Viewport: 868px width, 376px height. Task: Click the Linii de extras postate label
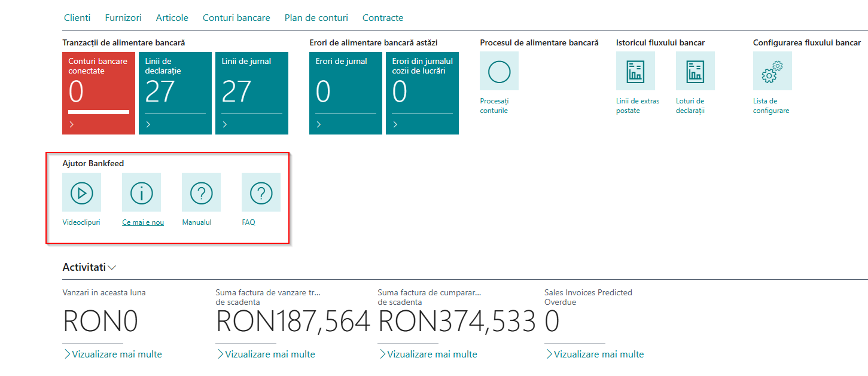click(638, 106)
